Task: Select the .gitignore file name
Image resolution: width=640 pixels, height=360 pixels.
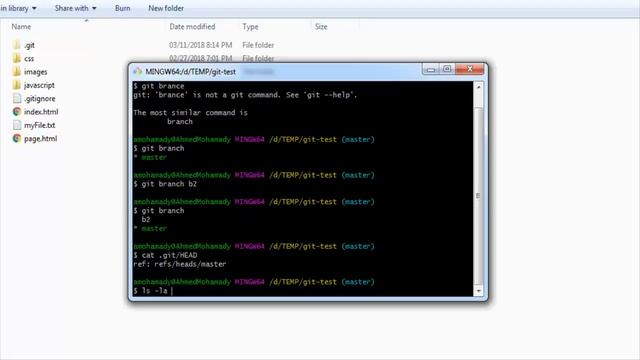Action: click(40, 99)
